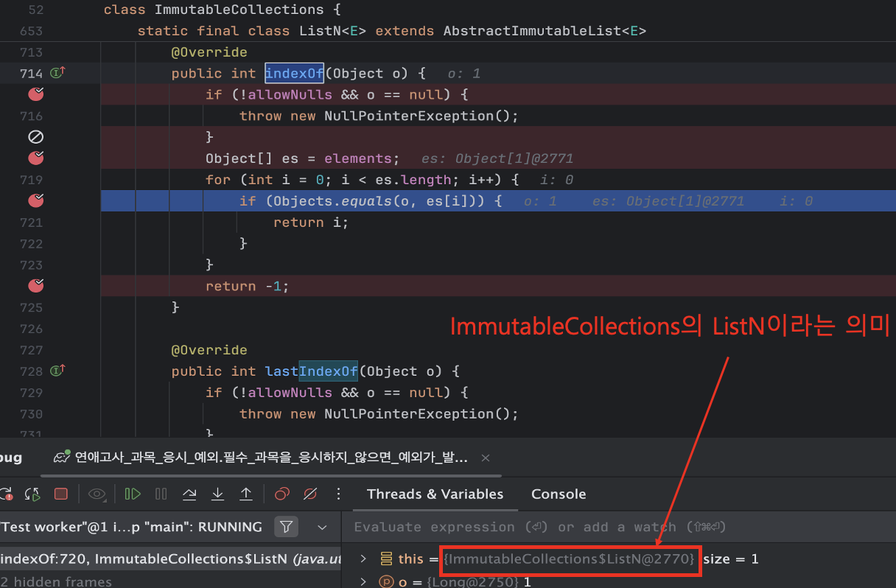The height and width of the screenshot is (588, 896).
Task: Click 'throw new NullPointerException();' on line 716
Action: point(379,116)
